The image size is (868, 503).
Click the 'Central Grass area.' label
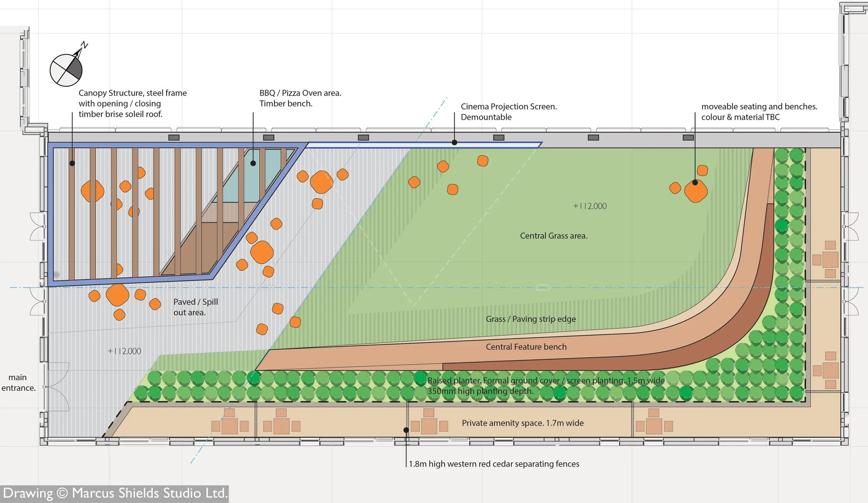(554, 236)
